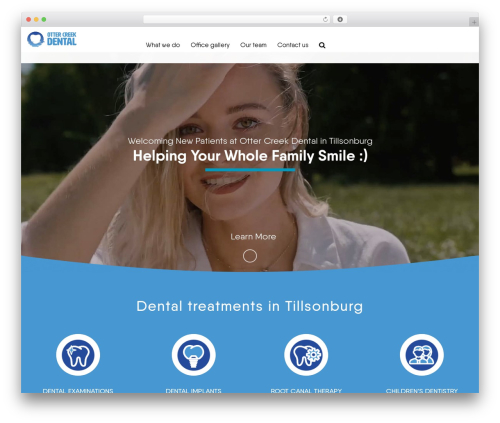Screen dimensions: 500x423
Task: Click the Otter Creek Dental logo
Action: [52, 39]
